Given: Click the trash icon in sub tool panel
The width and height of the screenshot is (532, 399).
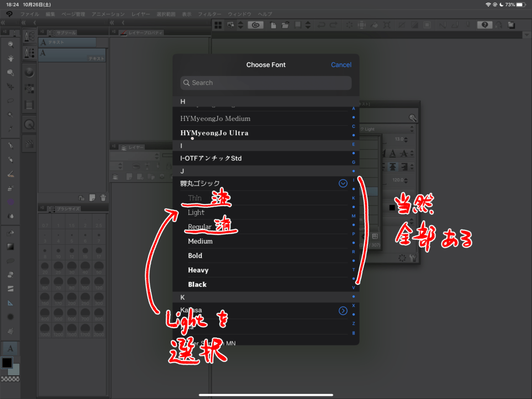Looking at the screenshot, I should pos(103,197).
